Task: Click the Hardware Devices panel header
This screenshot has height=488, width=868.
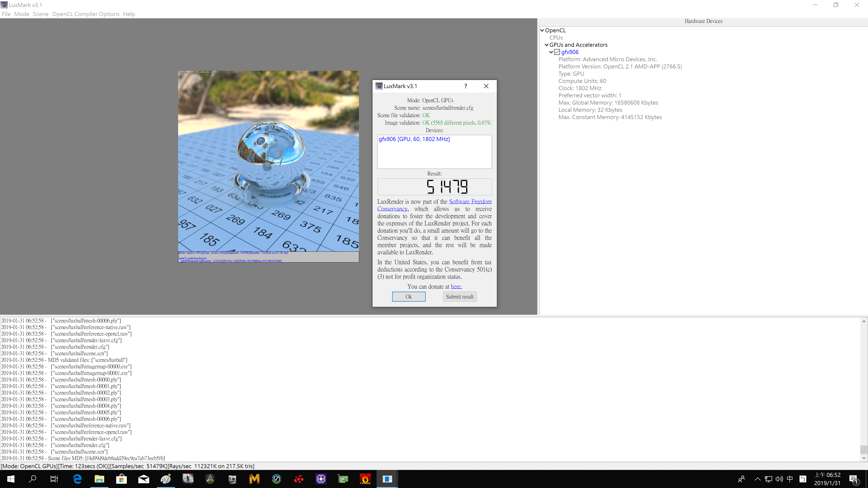Action: click(704, 21)
